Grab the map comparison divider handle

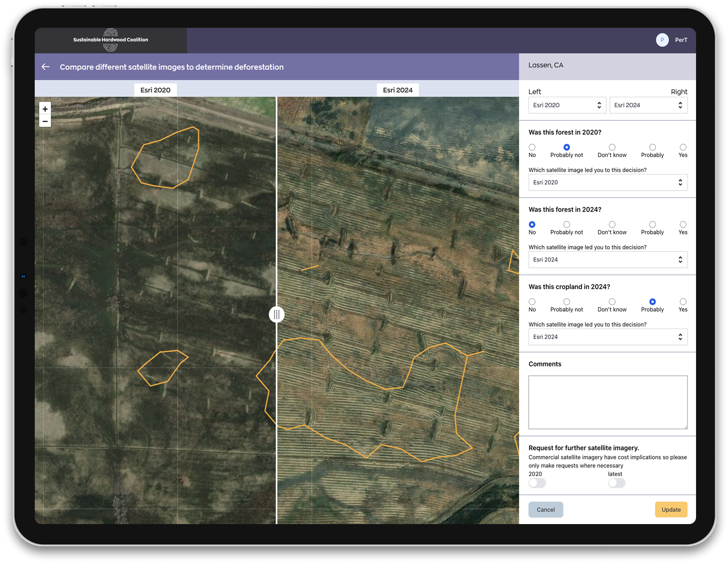[x=276, y=315]
